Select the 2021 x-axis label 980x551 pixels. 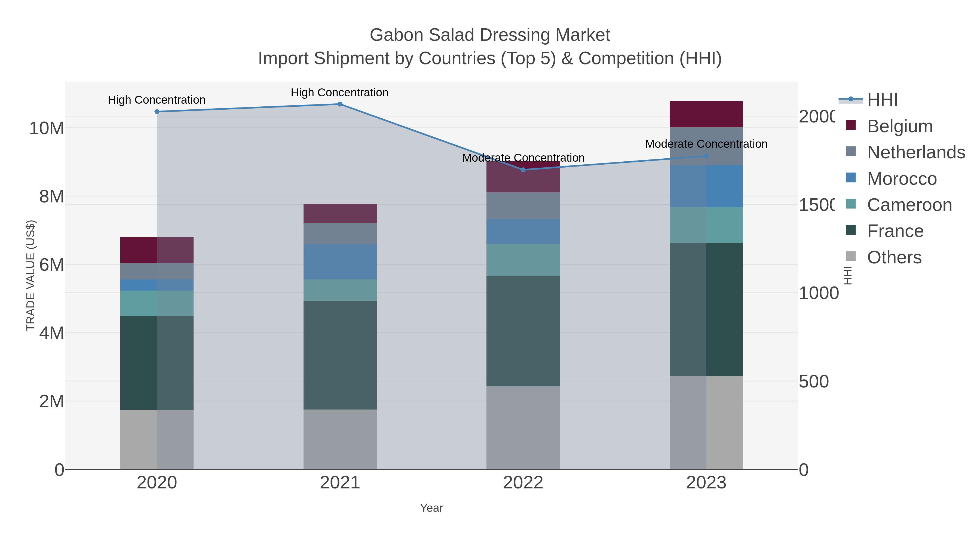point(340,483)
